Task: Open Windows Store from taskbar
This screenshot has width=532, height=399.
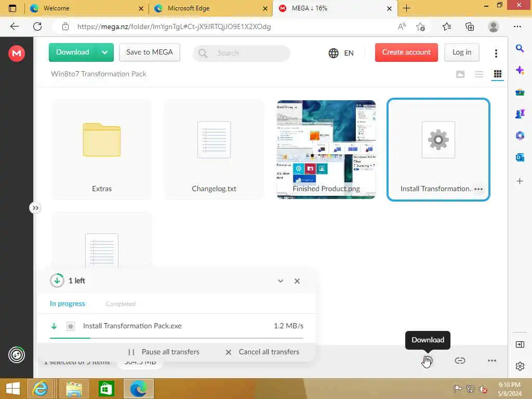Action: (x=106, y=389)
